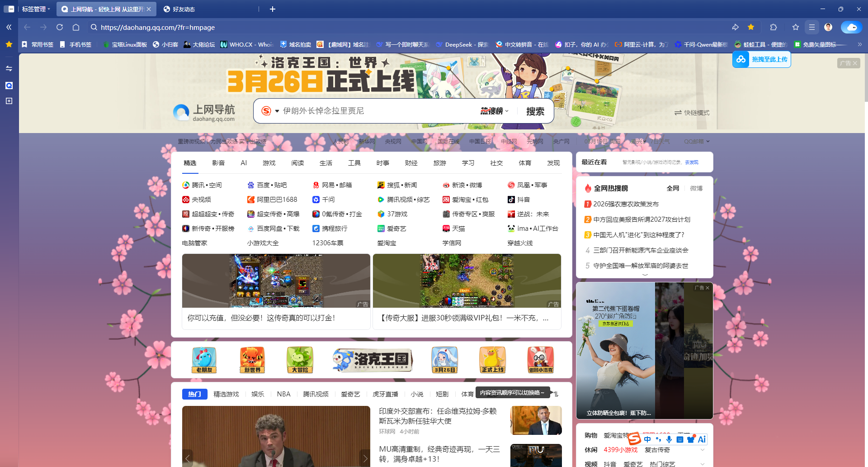
Task: Open the 去发现 link in 最近在看
Action: pyautogui.click(x=691, y=162)
